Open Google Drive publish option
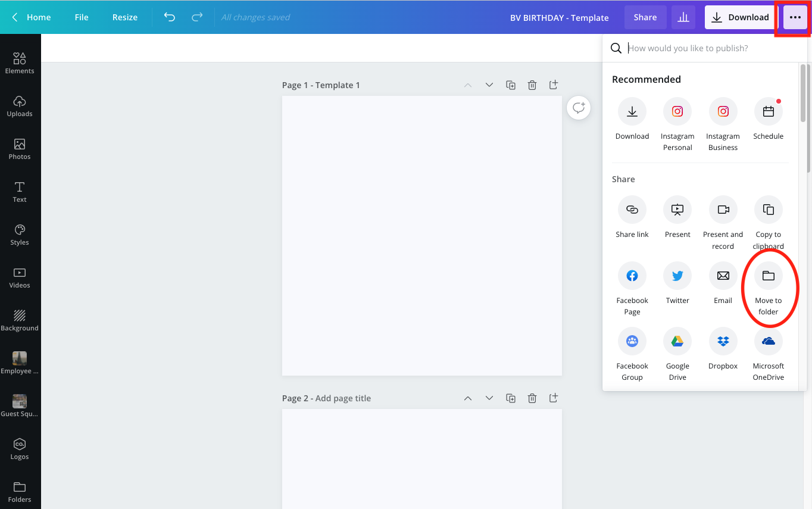The width and height of the screenshot is (812, 509). tap(677, 341)
